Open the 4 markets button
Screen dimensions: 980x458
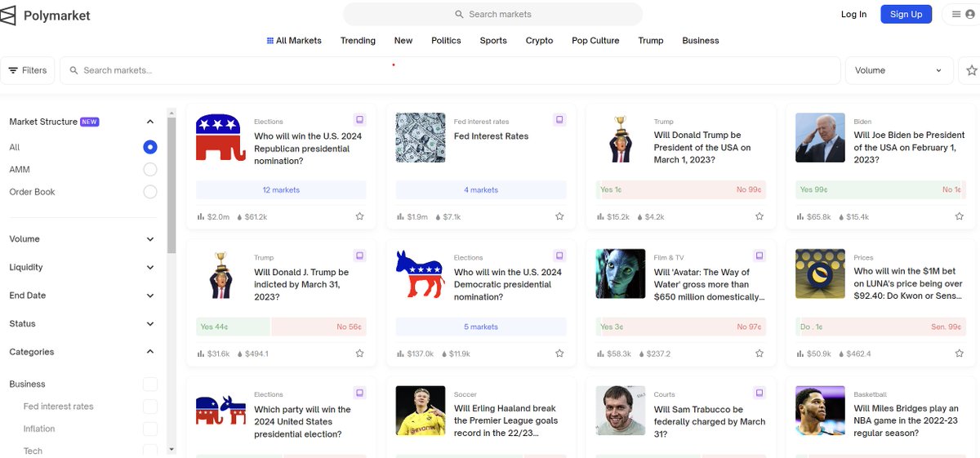(x=481, y=189)
